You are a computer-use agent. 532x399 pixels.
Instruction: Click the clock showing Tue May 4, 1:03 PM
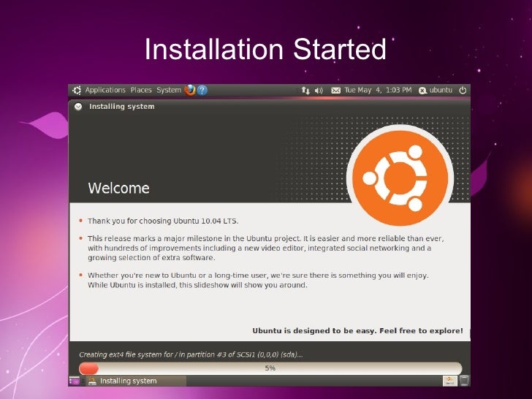(x=378, y=91)
